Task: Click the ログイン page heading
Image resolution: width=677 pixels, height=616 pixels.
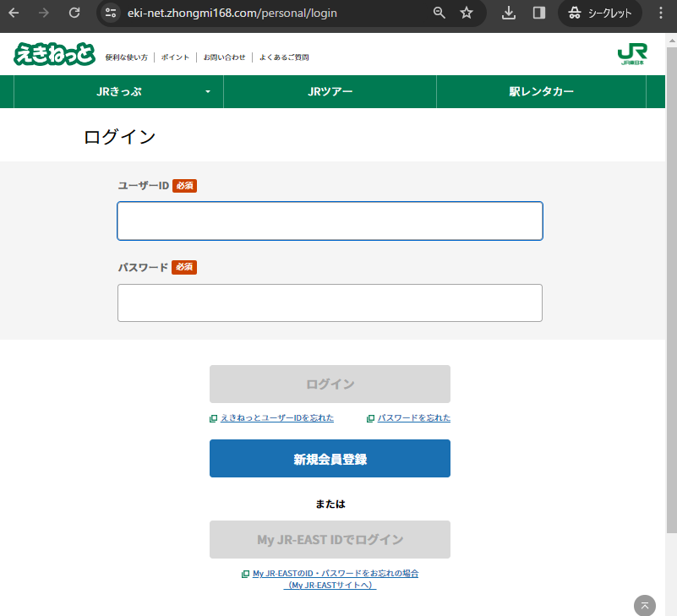Action: 120,137
